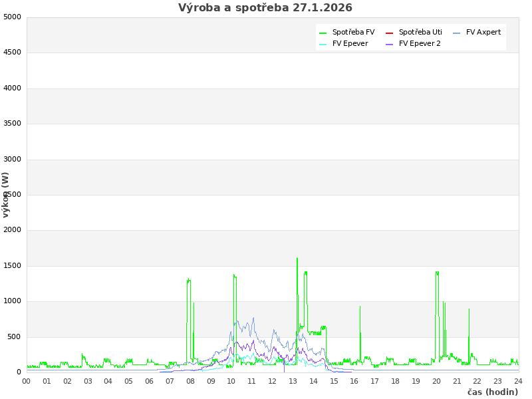532x399 pixels.
Task: Select hour 20 on the time axis
Action: coord(436,381)
